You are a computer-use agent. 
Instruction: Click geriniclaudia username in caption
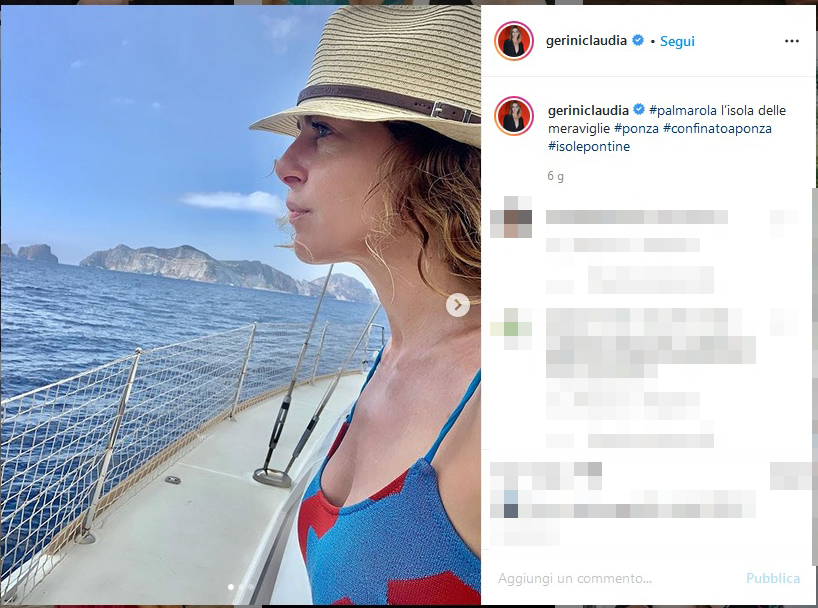click(588, 110)
